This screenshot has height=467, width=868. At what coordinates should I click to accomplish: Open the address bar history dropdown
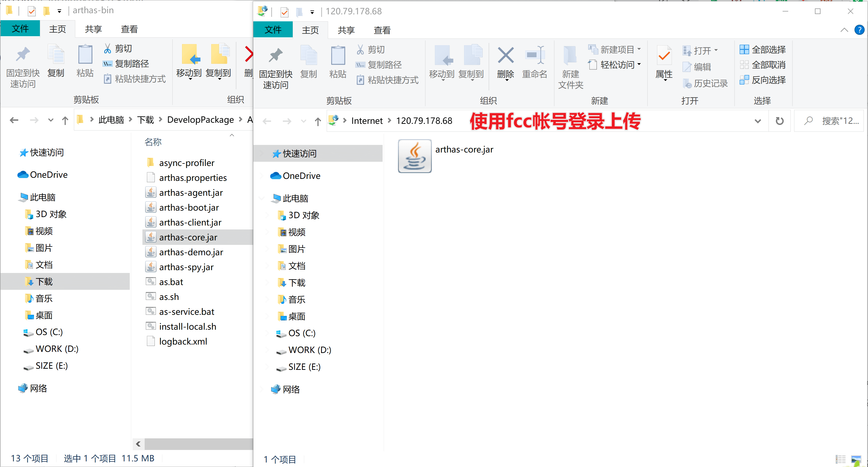click(x=758, y=121)
